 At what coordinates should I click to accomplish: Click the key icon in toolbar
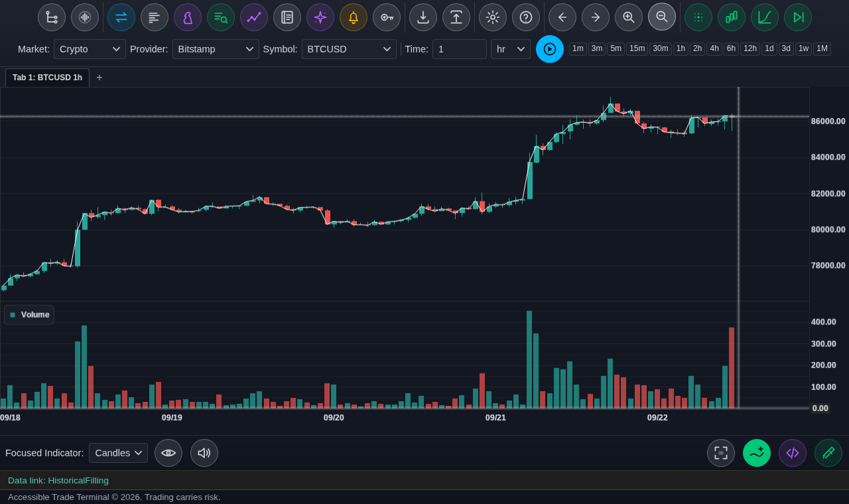(387, 17)
